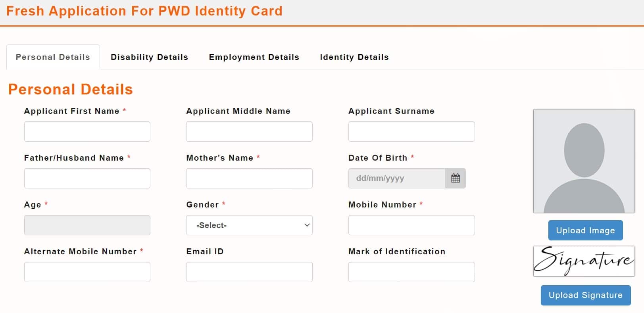The width and height of the screenshot is (644, 313).
Task: Focus the Email ID input field
Action: coord(249,272)
